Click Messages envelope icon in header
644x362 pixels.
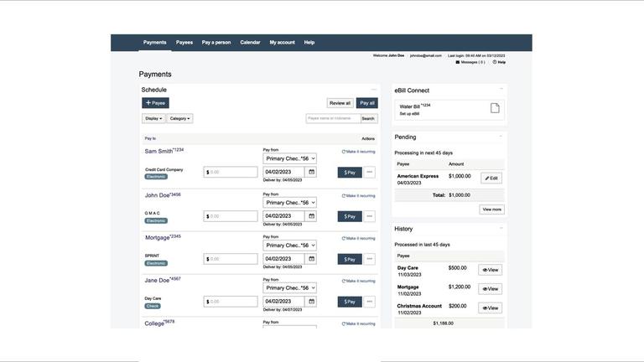[458, 62]
